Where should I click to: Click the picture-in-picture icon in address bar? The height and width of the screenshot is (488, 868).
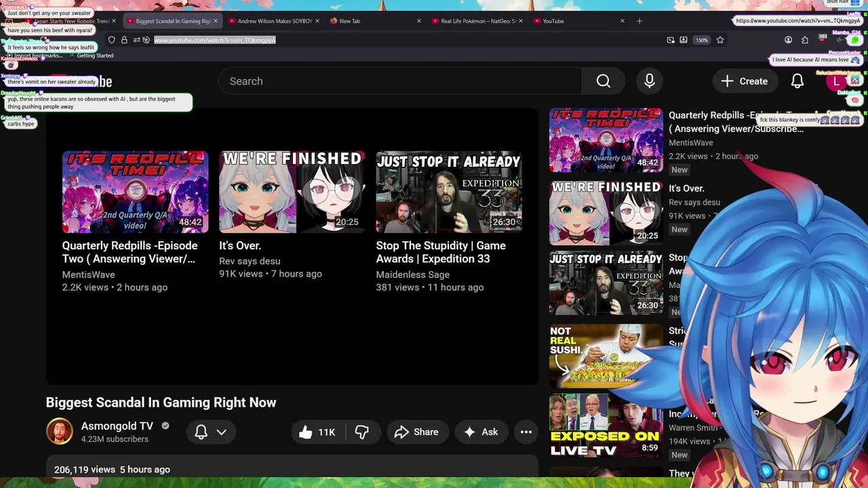click(671, 40)
